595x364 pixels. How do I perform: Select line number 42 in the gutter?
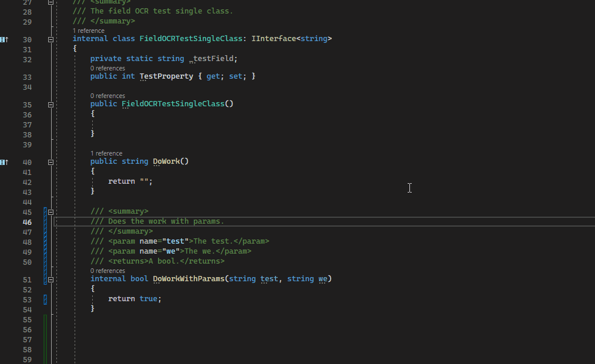click(28, 183)
